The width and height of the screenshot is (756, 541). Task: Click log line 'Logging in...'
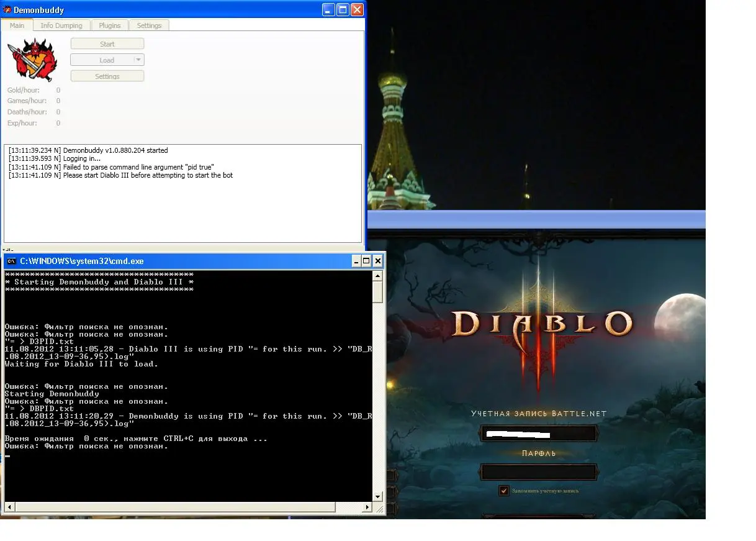click(55, 158)
